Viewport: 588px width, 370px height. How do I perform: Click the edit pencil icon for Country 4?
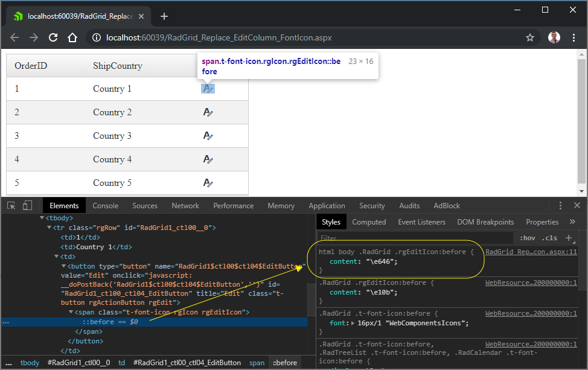(208, 159)
